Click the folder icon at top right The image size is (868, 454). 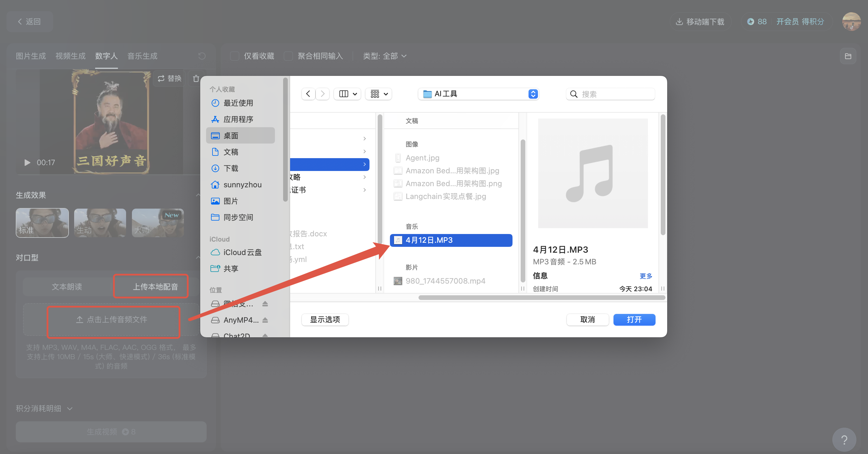click(x=848, y=56)
